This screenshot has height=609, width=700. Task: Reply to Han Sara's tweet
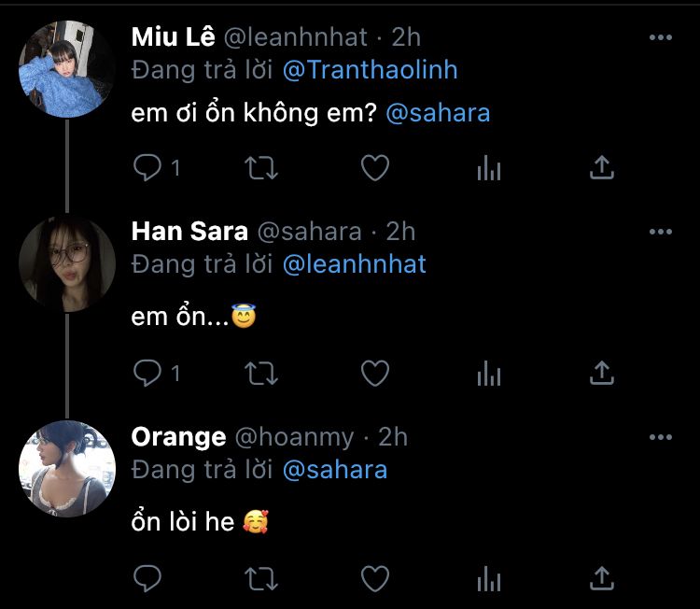148,374
